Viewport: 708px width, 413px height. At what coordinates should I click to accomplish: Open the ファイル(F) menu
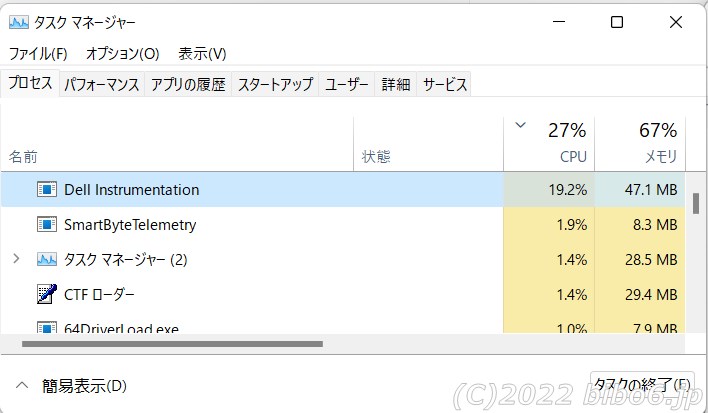(x=38, y=54)
